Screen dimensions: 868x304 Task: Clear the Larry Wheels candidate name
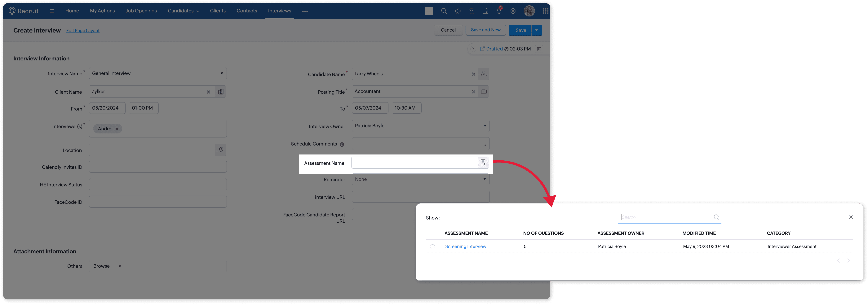[473, 74]
